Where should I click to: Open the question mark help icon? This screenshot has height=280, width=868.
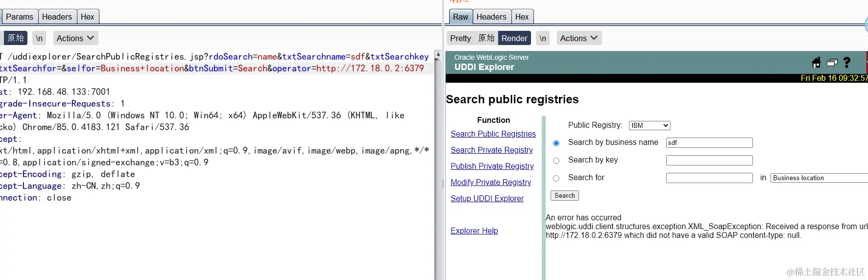(847, 63)
